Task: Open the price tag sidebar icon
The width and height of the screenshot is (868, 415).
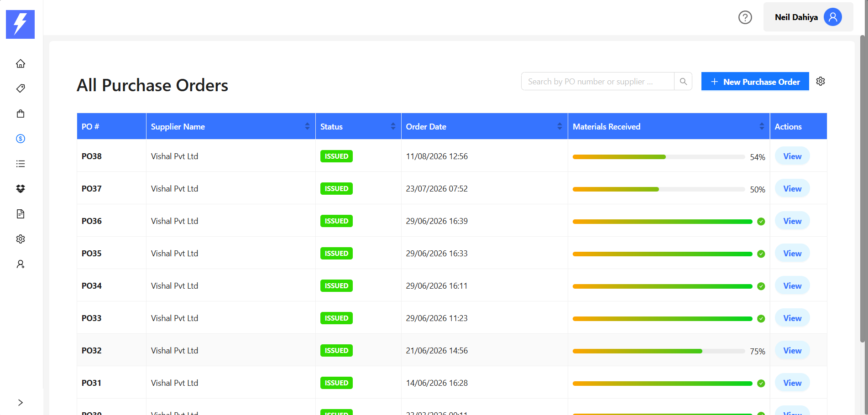Action: pos(21,88)
